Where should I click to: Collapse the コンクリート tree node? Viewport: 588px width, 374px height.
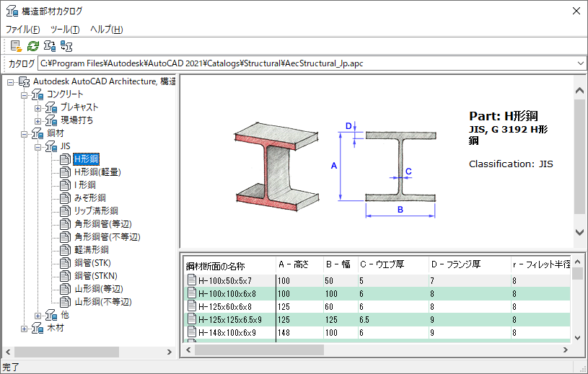24,95
